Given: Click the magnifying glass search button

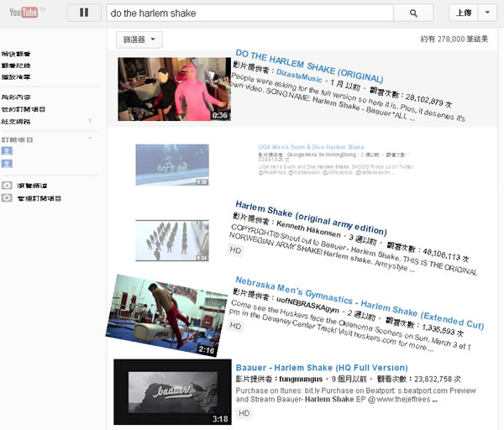Looking at the screenshot, I should [412, 13].
